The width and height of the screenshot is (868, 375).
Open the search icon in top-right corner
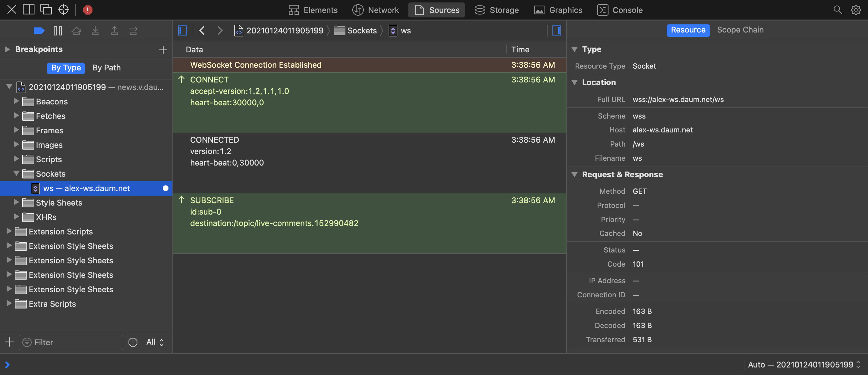pos(838,10)
